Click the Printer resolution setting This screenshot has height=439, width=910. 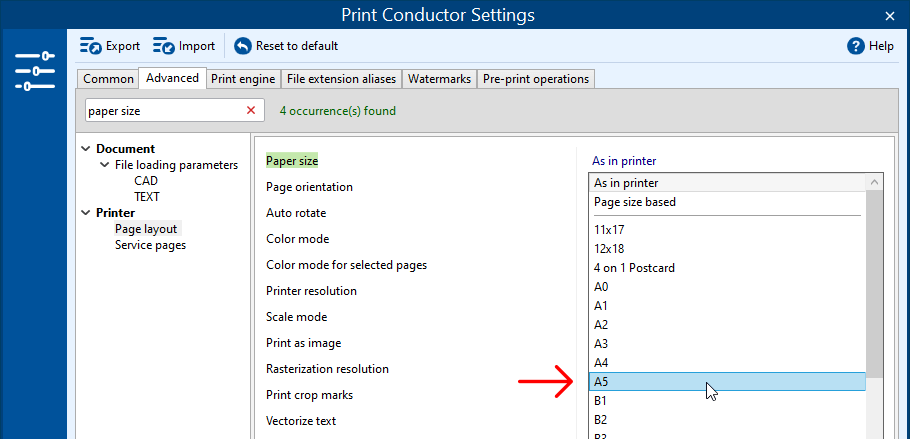[311, 291]
